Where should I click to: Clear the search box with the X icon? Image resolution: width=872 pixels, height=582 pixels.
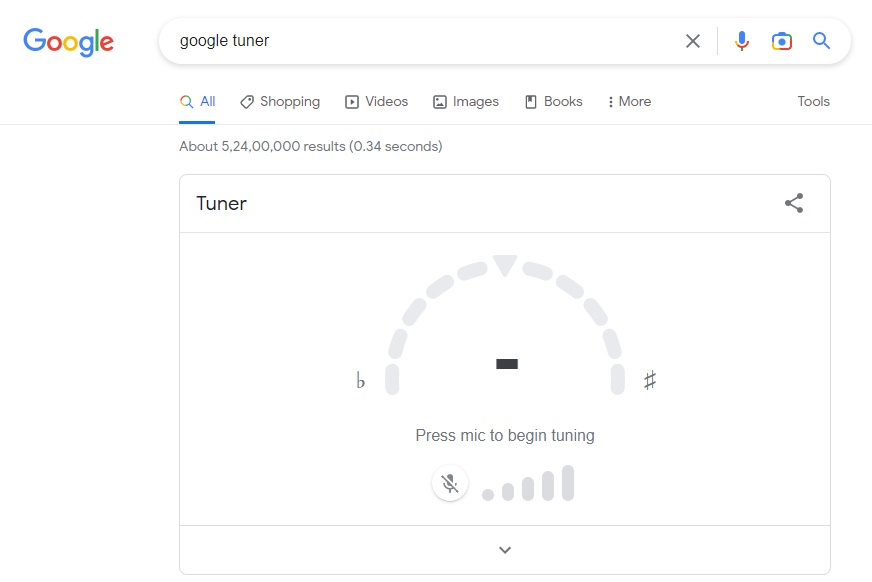pos(693,41)
